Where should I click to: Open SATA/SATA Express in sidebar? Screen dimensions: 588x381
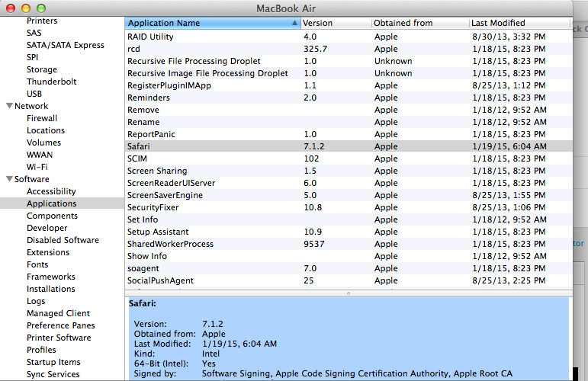[x=66, y=45]
